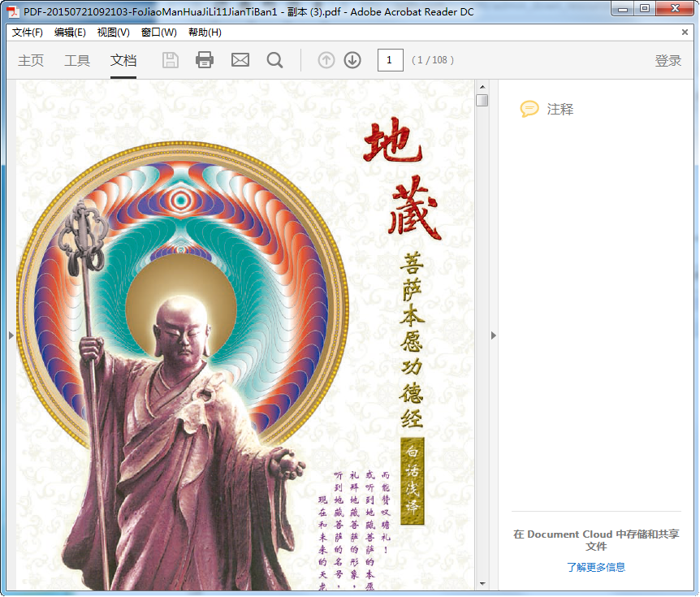Open the Find text magnifier icon
The height and width of the screenshot is (597, 700).
[x=274, y=60]
